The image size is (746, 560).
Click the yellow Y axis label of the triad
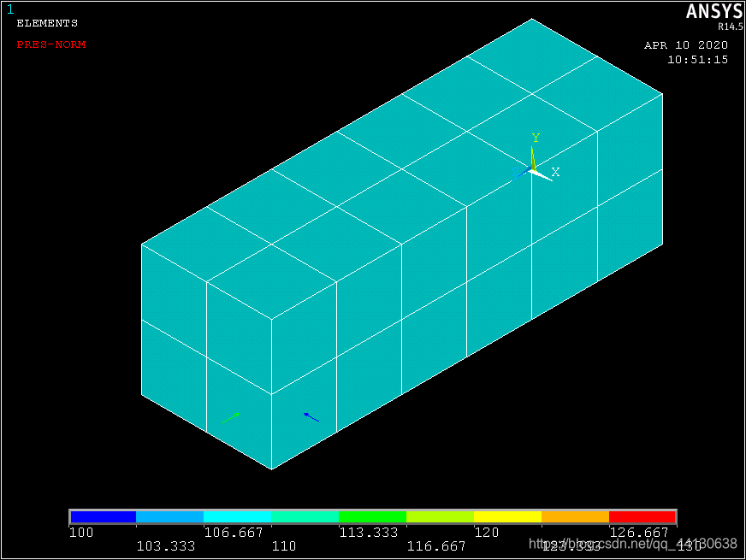click(536, 138)
